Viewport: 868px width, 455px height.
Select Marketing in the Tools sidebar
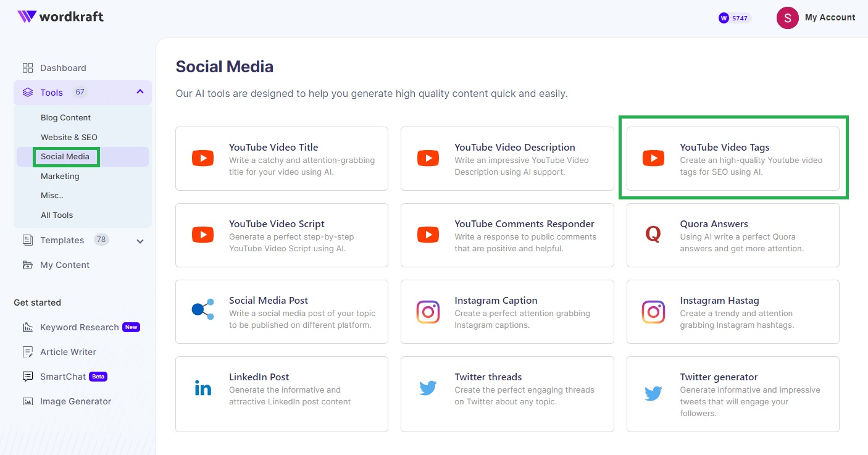[60, 176]
